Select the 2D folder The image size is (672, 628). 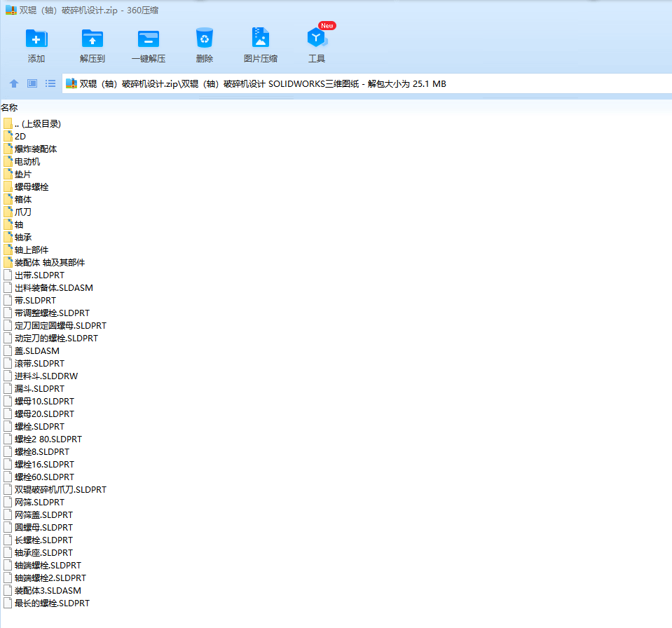coord(15,136)
